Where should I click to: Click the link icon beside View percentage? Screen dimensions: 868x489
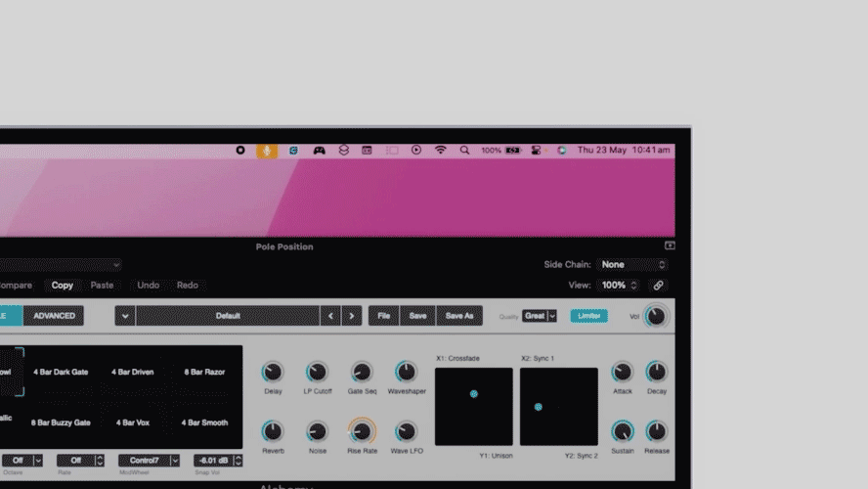click(x=659, y=286)
